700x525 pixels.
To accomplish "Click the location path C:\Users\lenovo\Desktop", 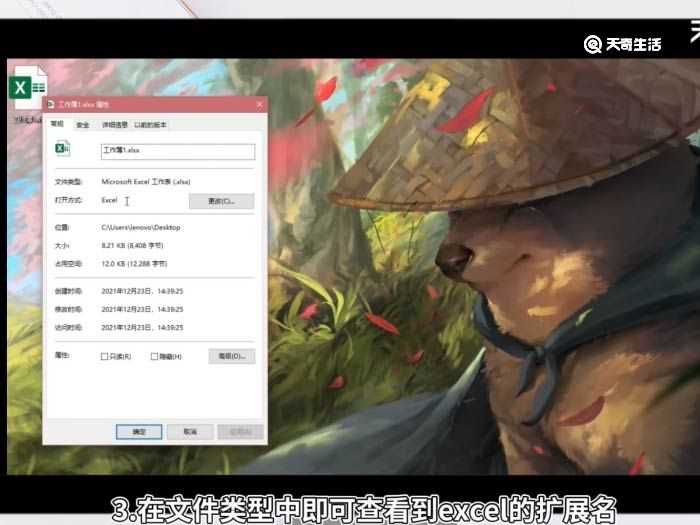I will point(141,228).
